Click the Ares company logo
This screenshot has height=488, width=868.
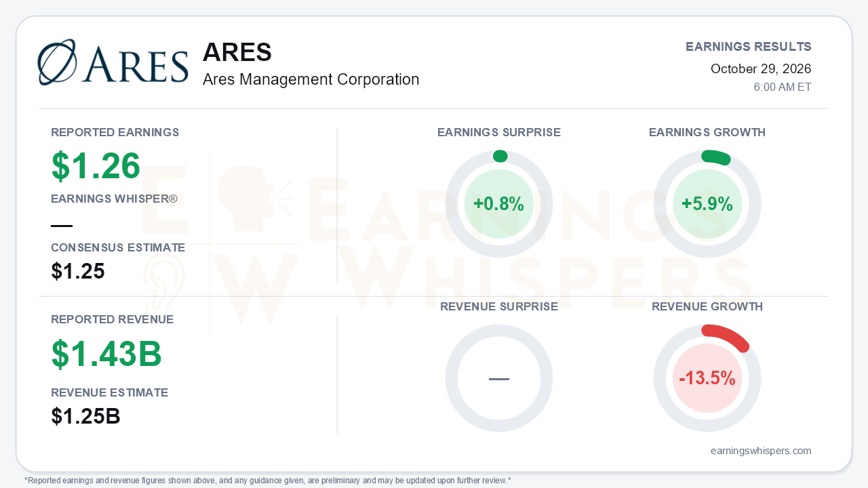click(x=113, y=62)
